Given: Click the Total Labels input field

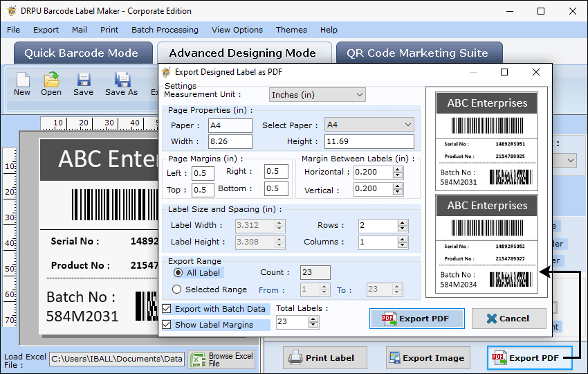Looking at the screenshot, I should (293, 322).
